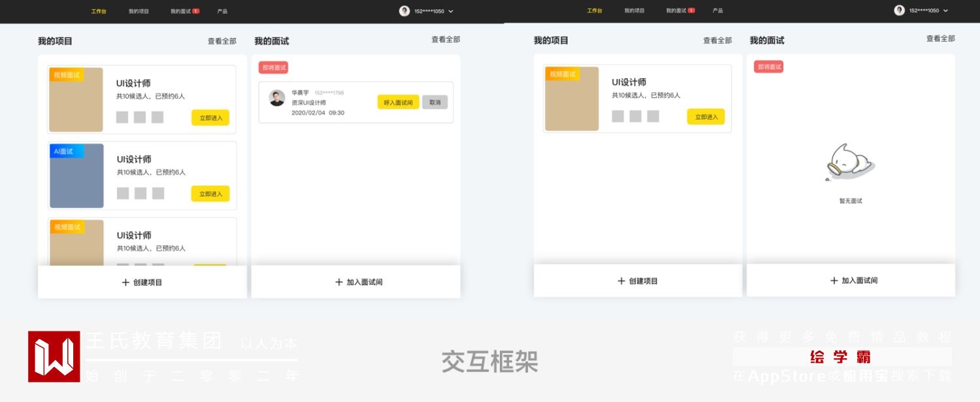Screen dimensions: 980x402
Task: Click 查看全部 beside 我的面试 in right mockup
Action: (941, 39)
